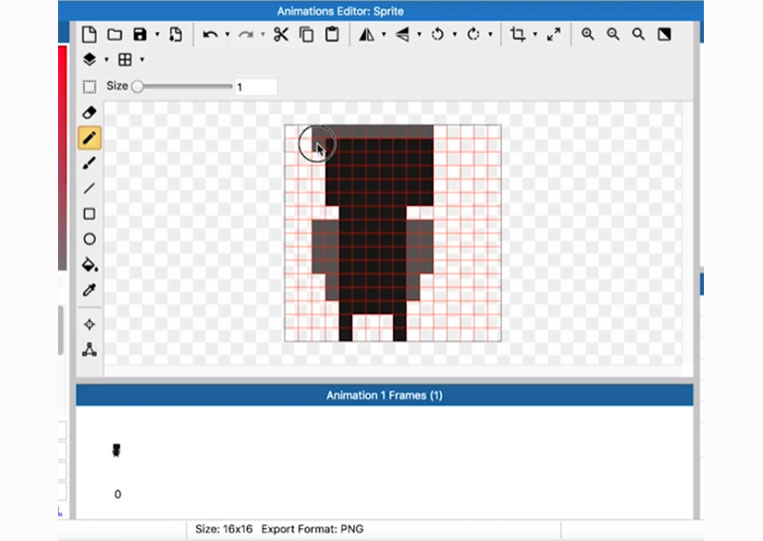Zoom in with plus magnifier

(x=587, y=35)
